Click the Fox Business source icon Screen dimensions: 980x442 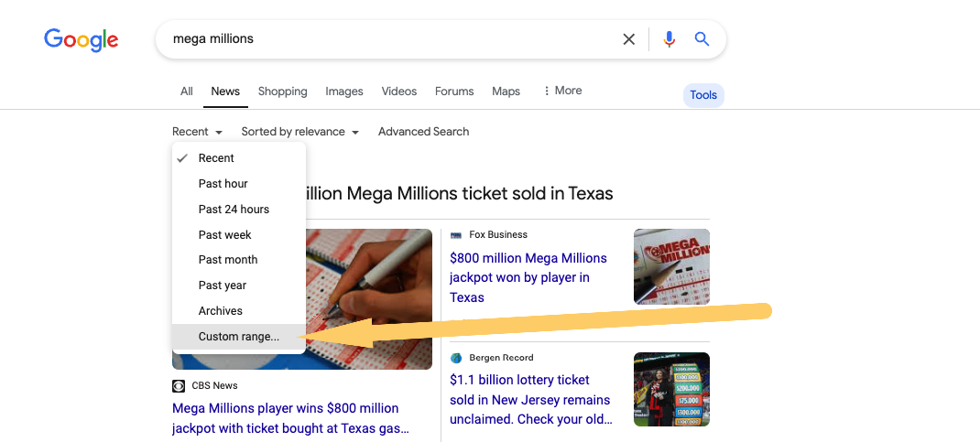(x=456, y=235)
